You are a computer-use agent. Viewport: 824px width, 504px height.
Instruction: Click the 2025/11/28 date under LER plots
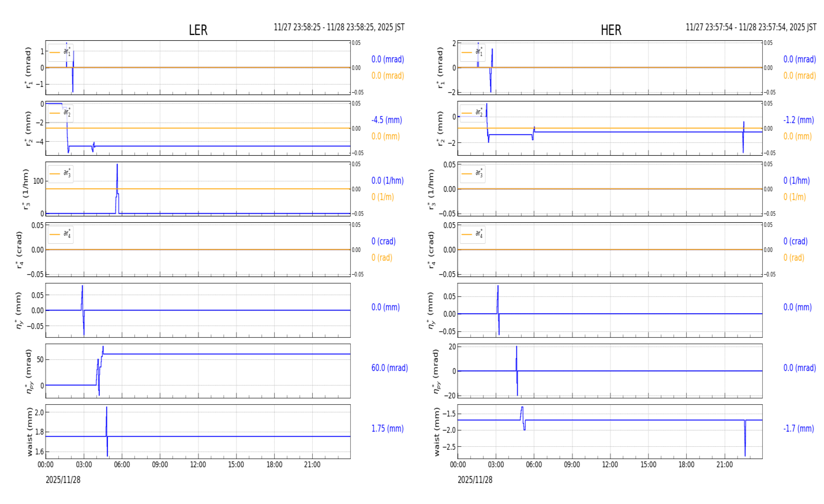(64, 480)
